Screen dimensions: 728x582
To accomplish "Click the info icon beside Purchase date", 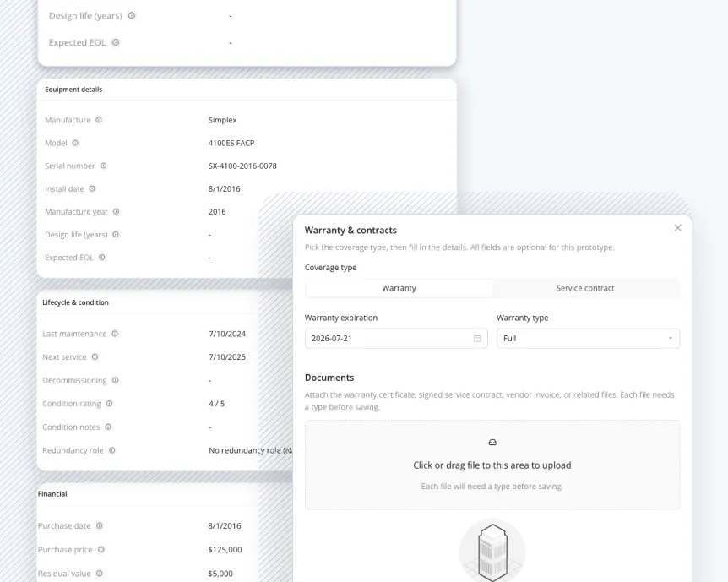I will click(100, 525).
